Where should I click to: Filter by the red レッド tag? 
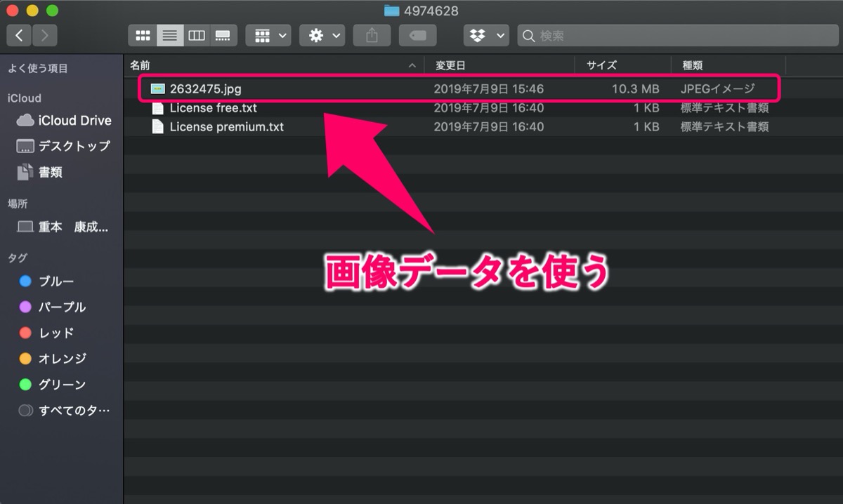click(x=46, y=333)
